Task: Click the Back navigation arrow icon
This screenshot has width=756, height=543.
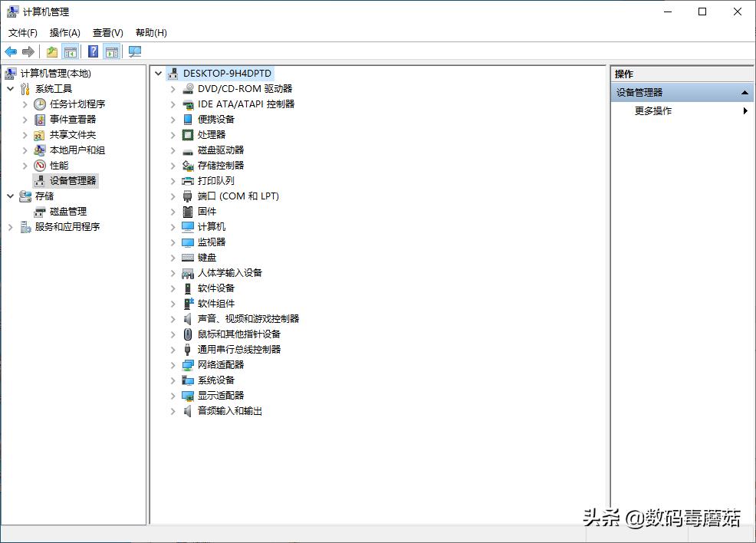Action: point(11,51)
